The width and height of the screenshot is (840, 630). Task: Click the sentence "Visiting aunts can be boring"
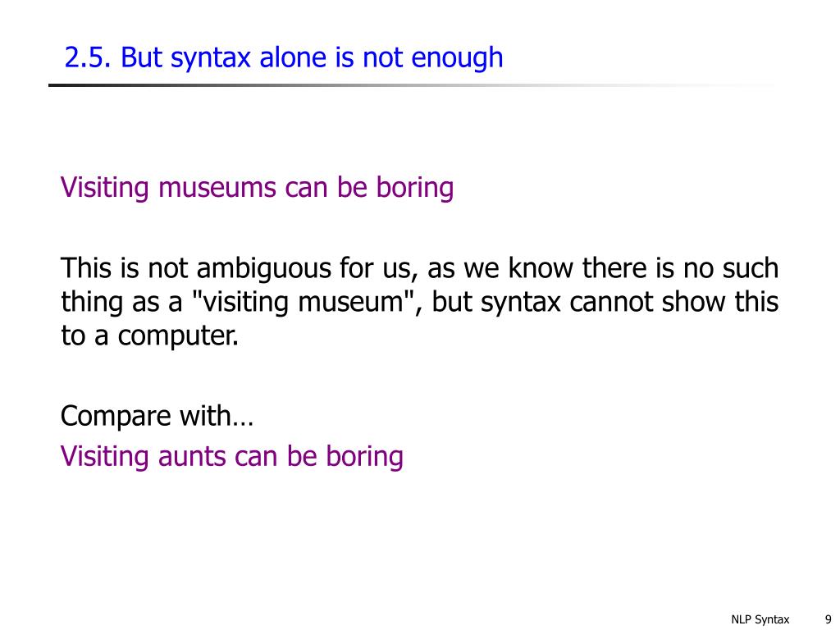(232, 457)
